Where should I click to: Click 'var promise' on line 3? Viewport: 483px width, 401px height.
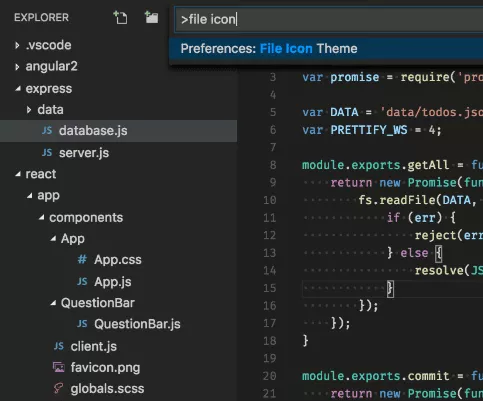point(341,77)
